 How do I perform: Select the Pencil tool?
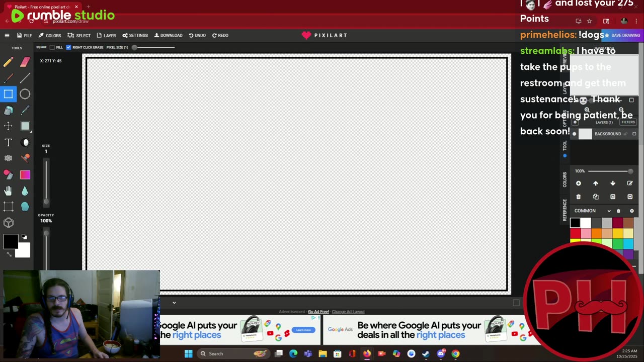8,62
